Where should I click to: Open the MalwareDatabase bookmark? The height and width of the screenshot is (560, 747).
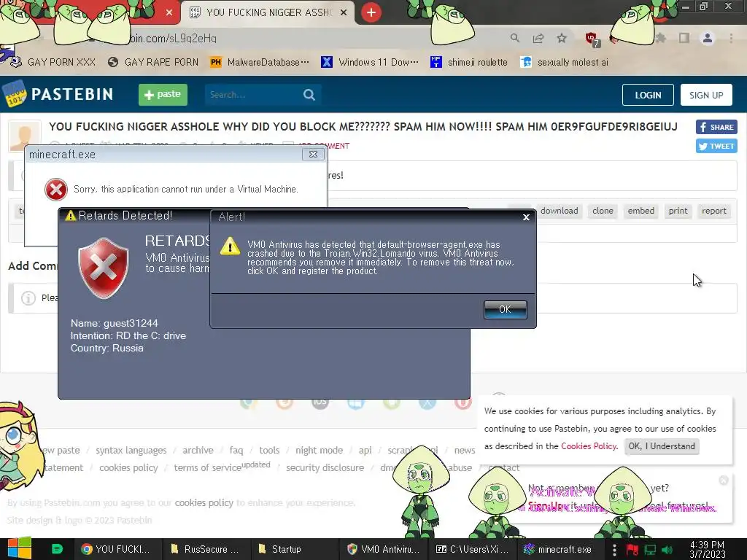pyautogui.click(x=260, y=62)
